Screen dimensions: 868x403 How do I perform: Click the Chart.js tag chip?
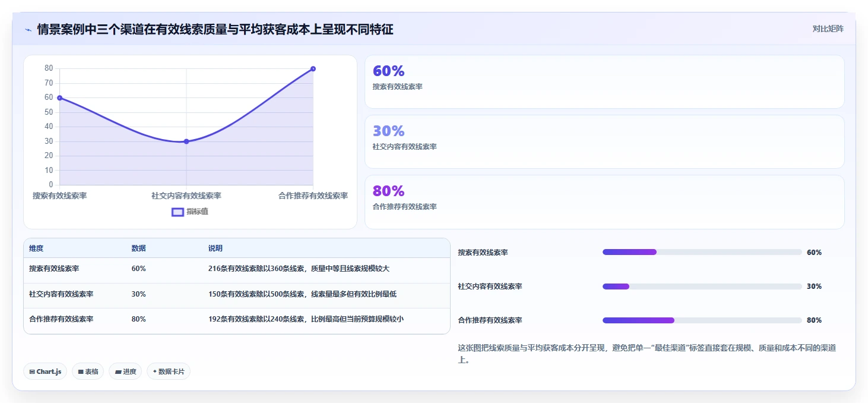[x=45, y=371]
